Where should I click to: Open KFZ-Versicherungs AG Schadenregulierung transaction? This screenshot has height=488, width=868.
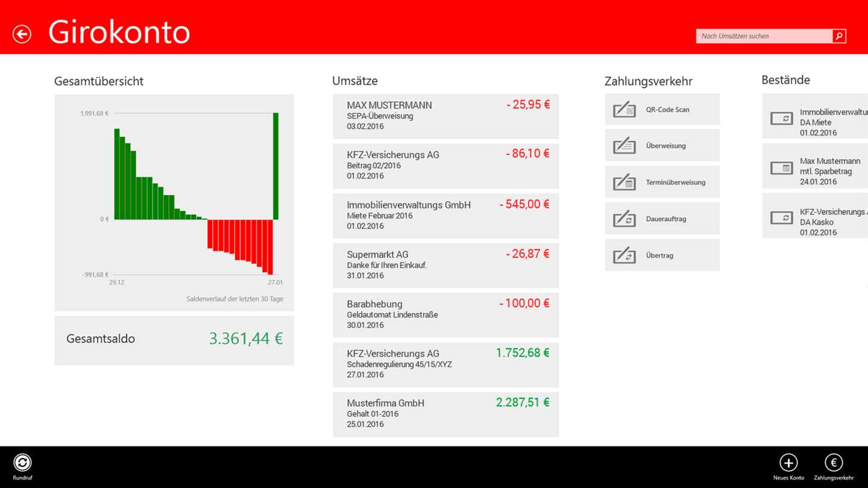tap(445, 364)
